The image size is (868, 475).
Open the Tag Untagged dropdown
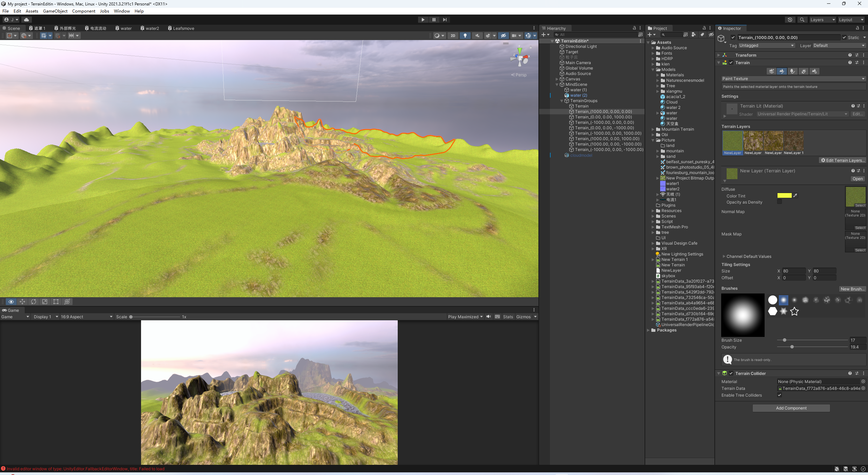click(x=766, y=45)
